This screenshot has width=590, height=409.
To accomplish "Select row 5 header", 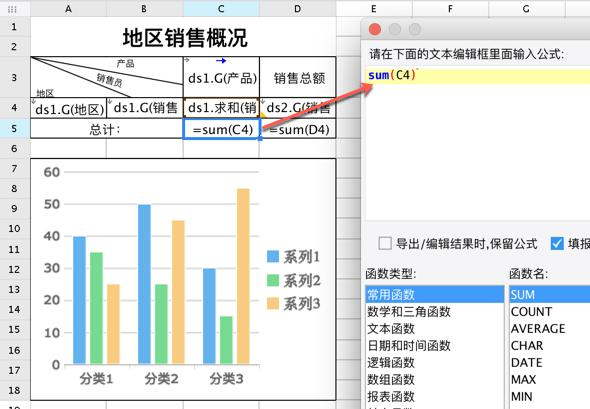I will click(14, 129).
